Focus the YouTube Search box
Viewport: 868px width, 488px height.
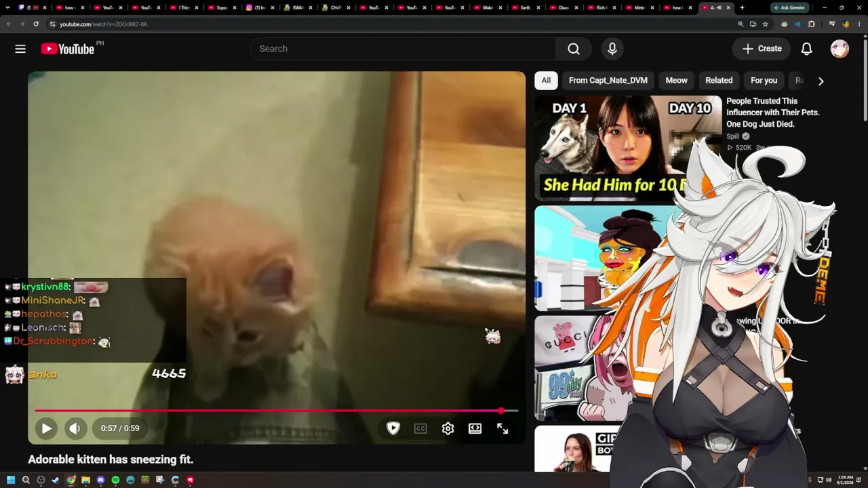click(403, 49)
